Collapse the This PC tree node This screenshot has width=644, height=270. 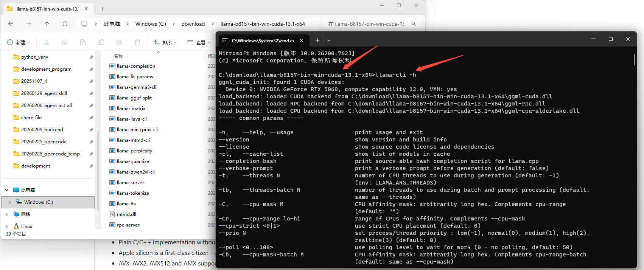tap(6, 190)
